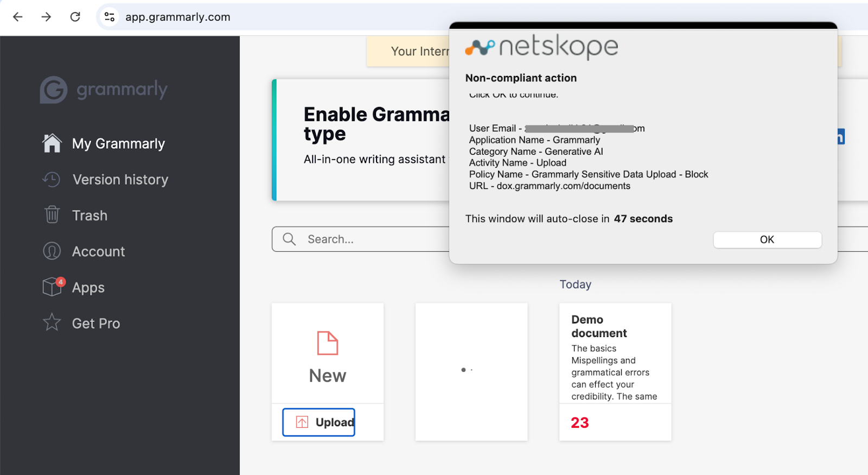Click the Enable Grammarly banner heading
The image size is (868, 475).
tap(376, 124)
